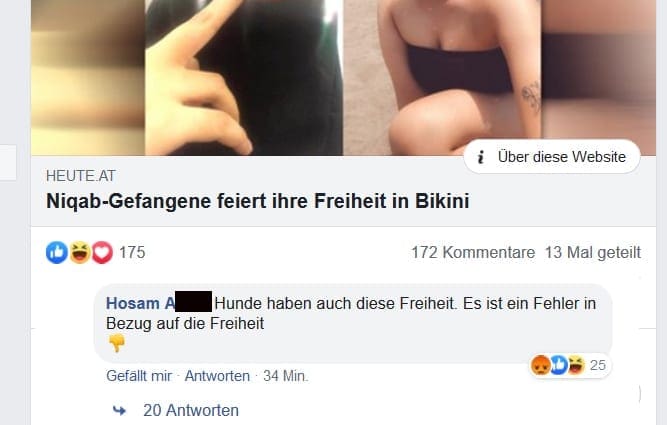The width and height of the screenshot is (667, 425).
Task: Click the HEUTE.AT source label
Action: point(81,176)
